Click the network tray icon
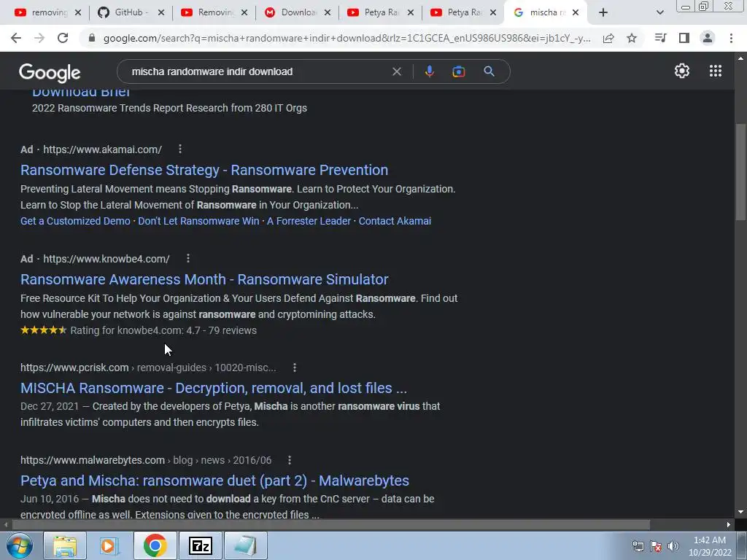747x560 pixels. click(638, 546)
